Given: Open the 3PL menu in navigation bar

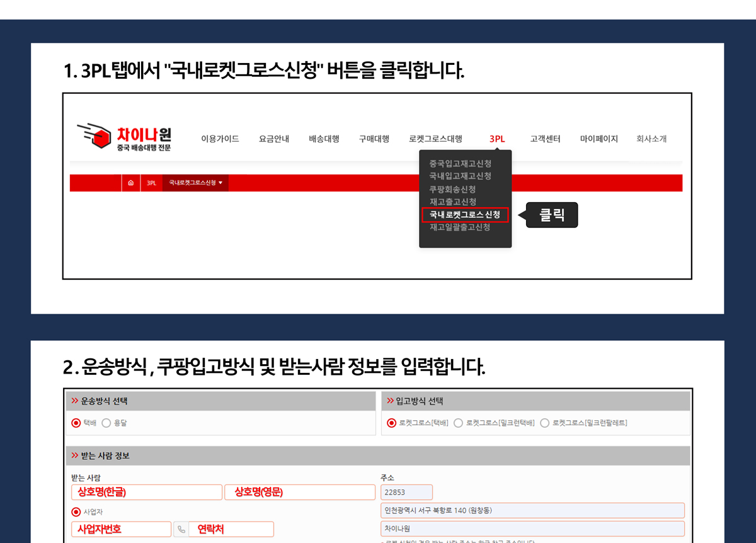Looking at the screenshot, I should pos(497,139).
